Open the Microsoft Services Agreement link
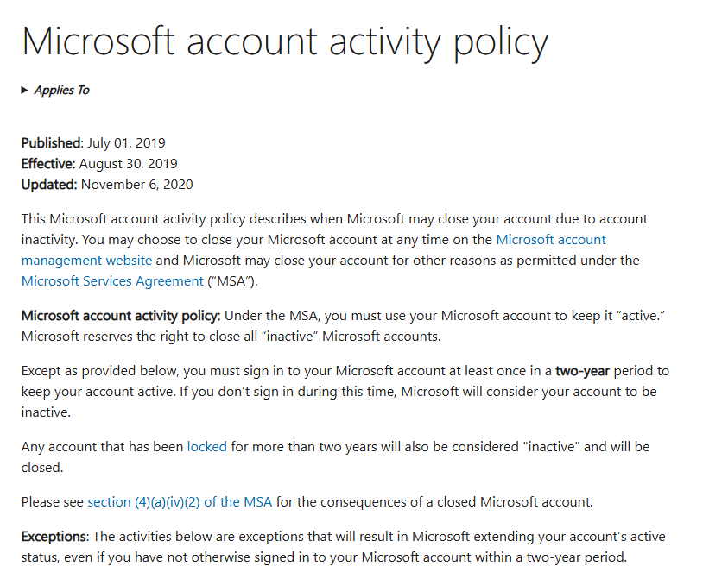 pos(112,281)
